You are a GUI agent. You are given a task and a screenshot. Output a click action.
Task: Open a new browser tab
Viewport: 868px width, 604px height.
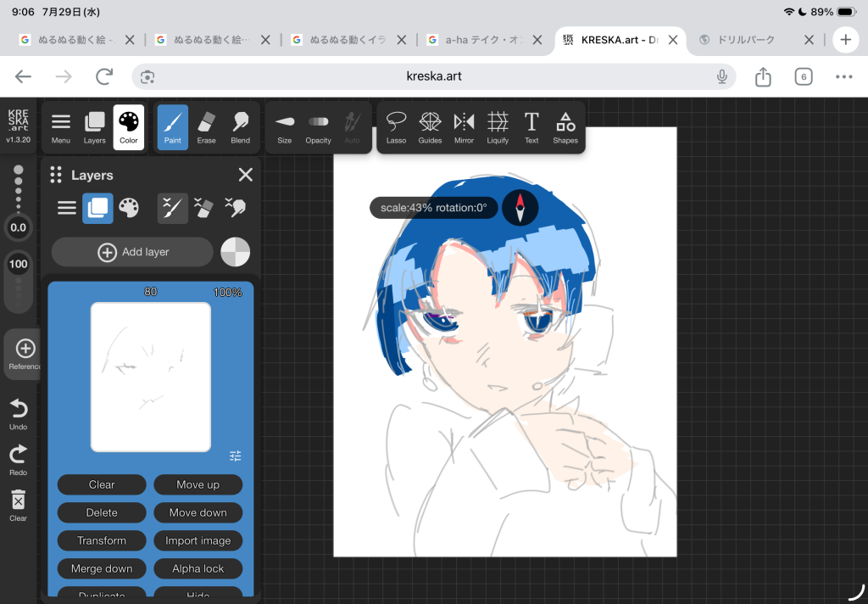(845, 40)
